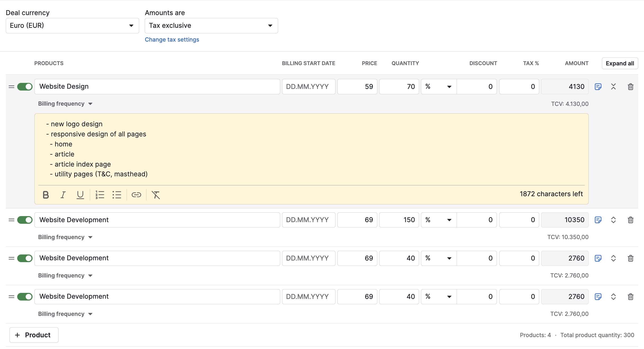Open the Deal currency dropdown

pos(72,25)
